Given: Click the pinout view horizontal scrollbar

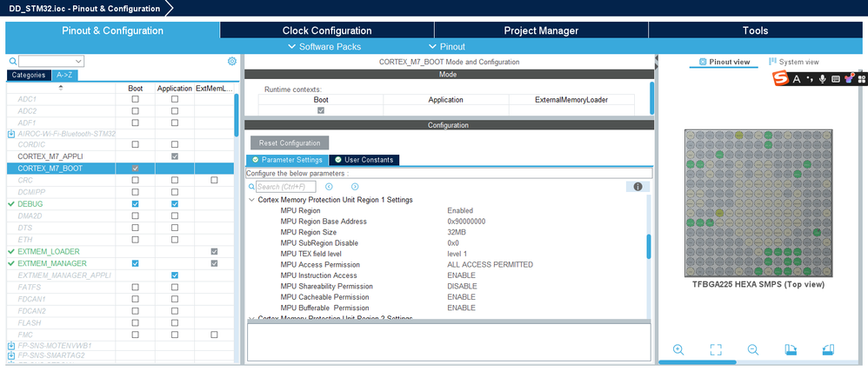Looking at the screenshot, I should tap(698, 362).
